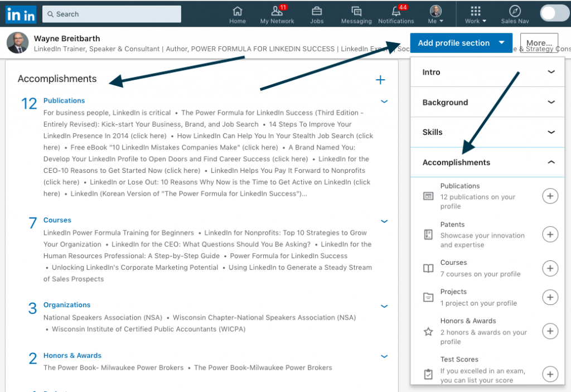Click '7 courses on your profile' text
The image size is (571, 392).
480,274
